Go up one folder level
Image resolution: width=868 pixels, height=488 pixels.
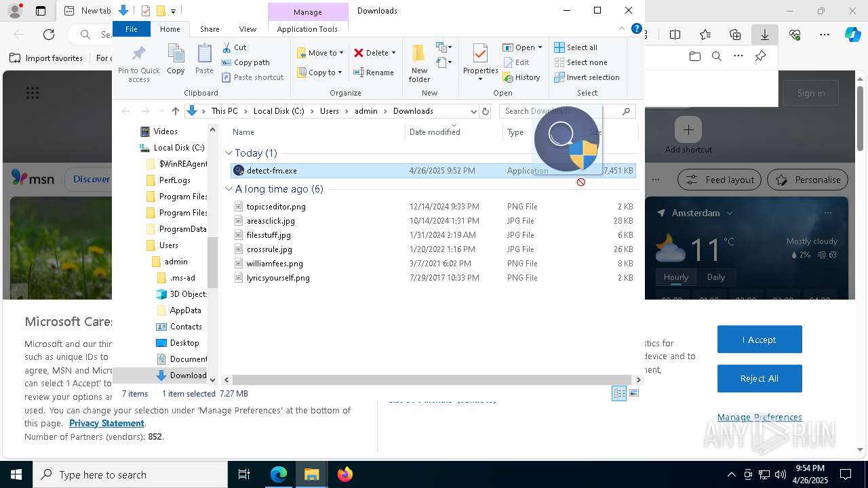pyautogui.click(x=176, y=111)
